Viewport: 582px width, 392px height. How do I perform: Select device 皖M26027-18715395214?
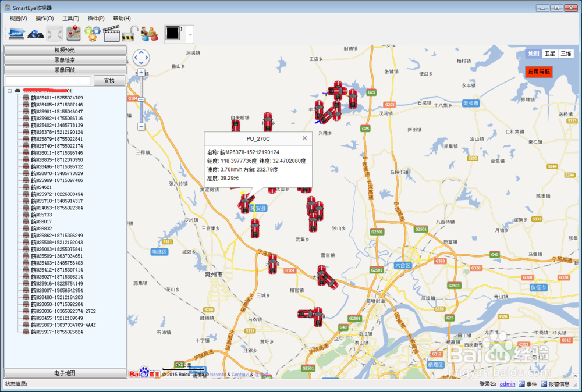click(57, 277)
